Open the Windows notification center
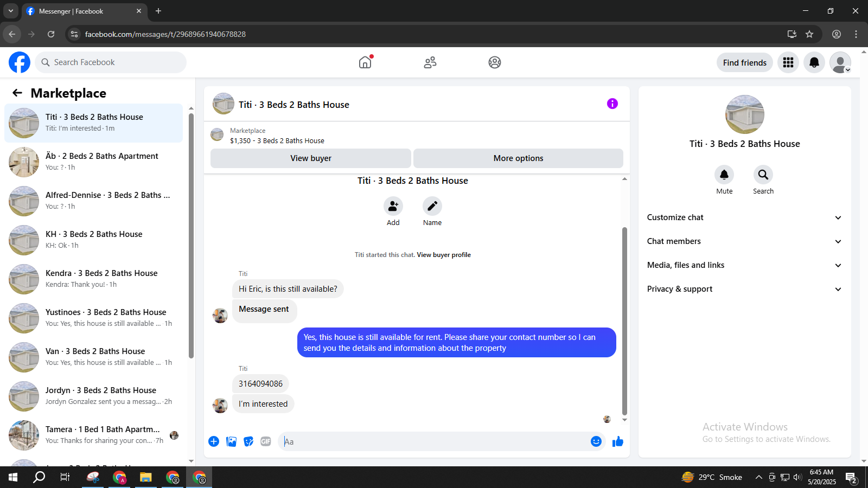The height and width of the screenshot is (488, 868). tap(851, 478)
